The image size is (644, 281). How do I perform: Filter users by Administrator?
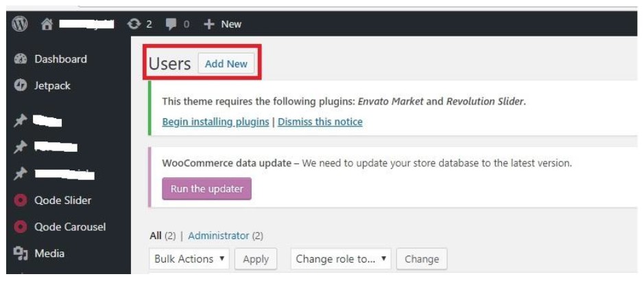pos(219,236)
